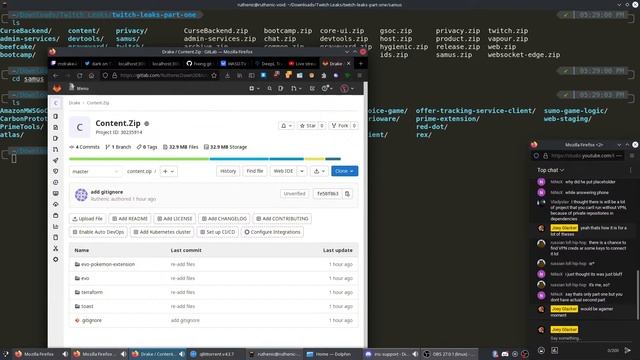
Task: Open the GitLab Menu in the navbar
Action: [x=79, y=88]
